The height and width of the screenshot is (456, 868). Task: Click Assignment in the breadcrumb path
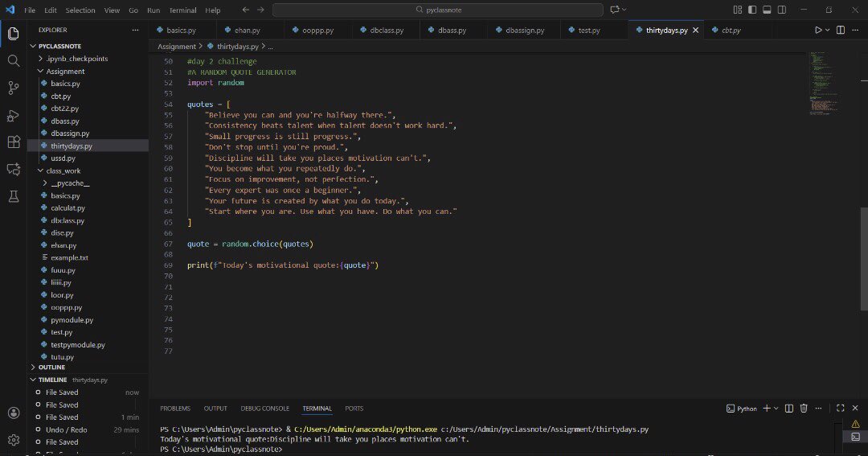tap(177, 47)
